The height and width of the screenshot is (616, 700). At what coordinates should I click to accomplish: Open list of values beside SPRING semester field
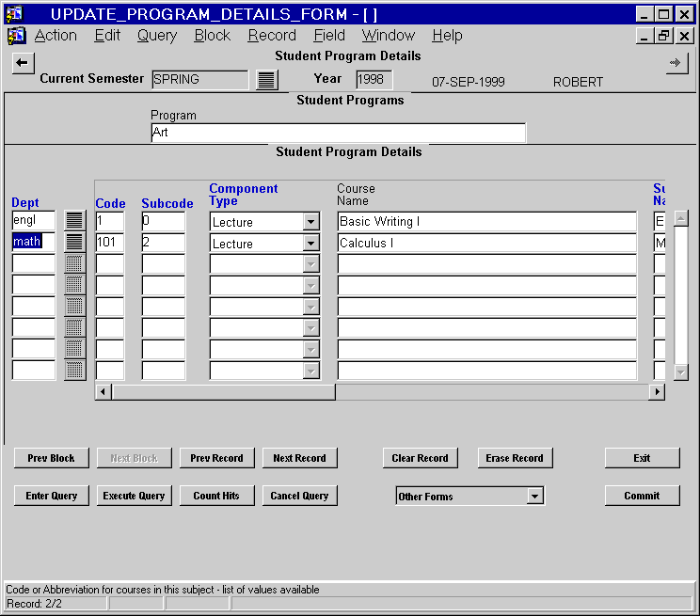coord(266,80)
